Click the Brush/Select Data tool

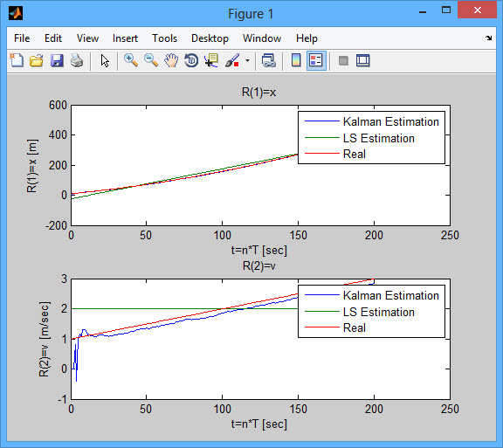coord(232,60)
